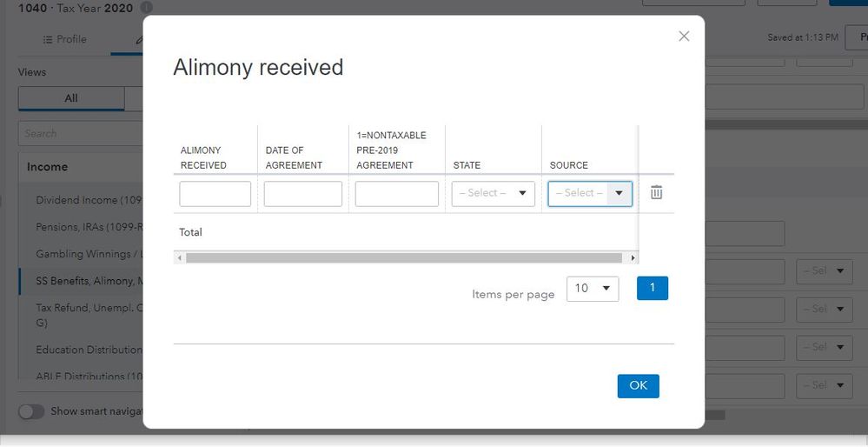Click the Alimony Received input field
The image size is (868, 447).
pyautogui.click(x=215, y=194)
